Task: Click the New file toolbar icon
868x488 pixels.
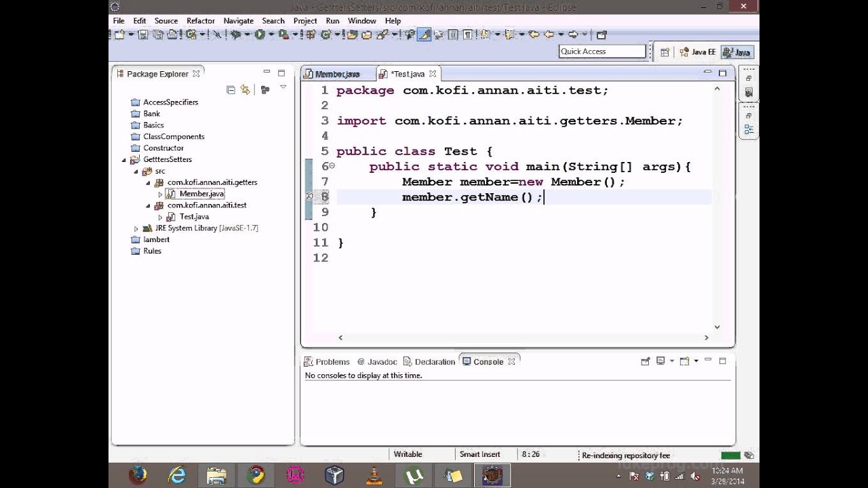Action: click(x=120, y=35)
